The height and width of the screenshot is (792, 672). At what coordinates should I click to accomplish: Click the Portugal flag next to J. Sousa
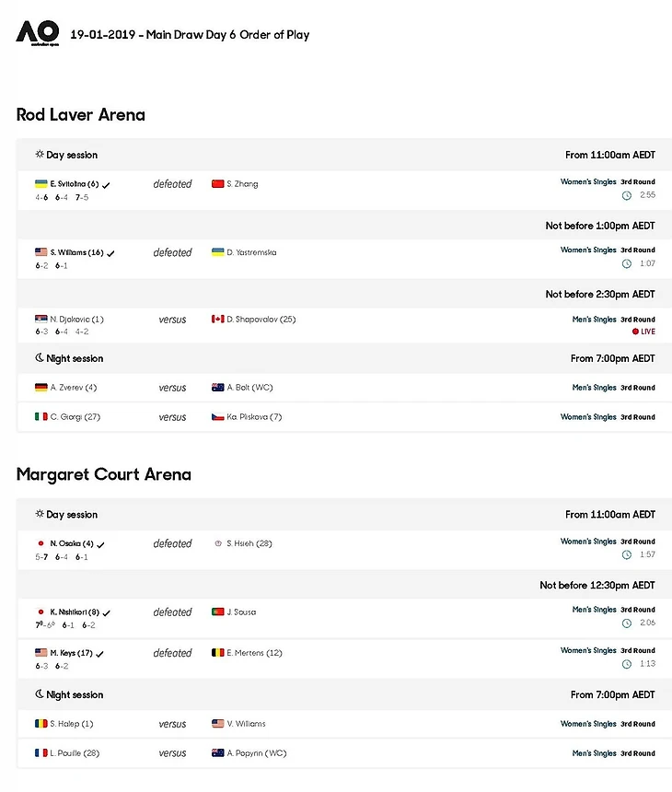(x=218, y=612)
